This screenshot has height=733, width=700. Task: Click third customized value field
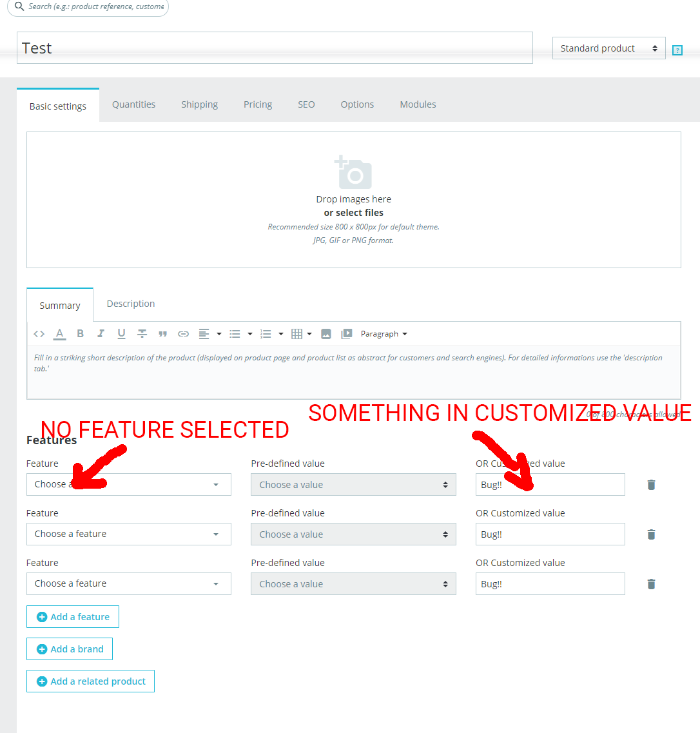click(550, 583)
